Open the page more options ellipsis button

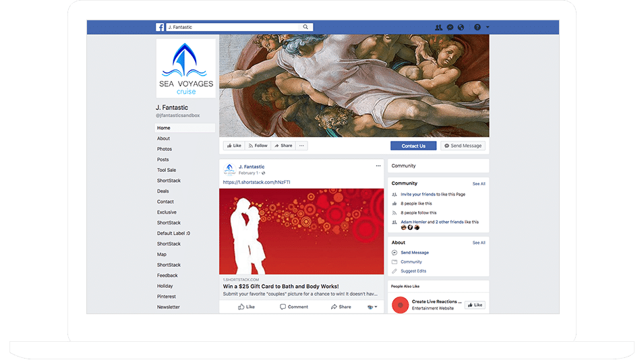(301, 146)
